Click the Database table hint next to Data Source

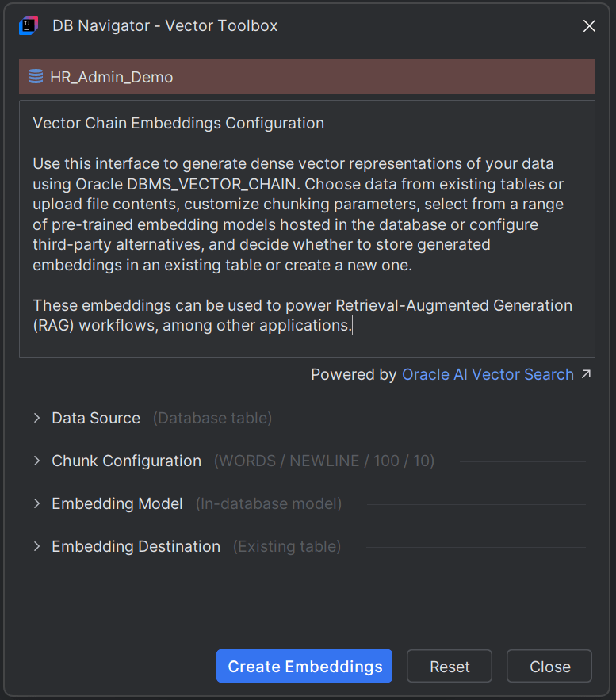tap(212, 417)
